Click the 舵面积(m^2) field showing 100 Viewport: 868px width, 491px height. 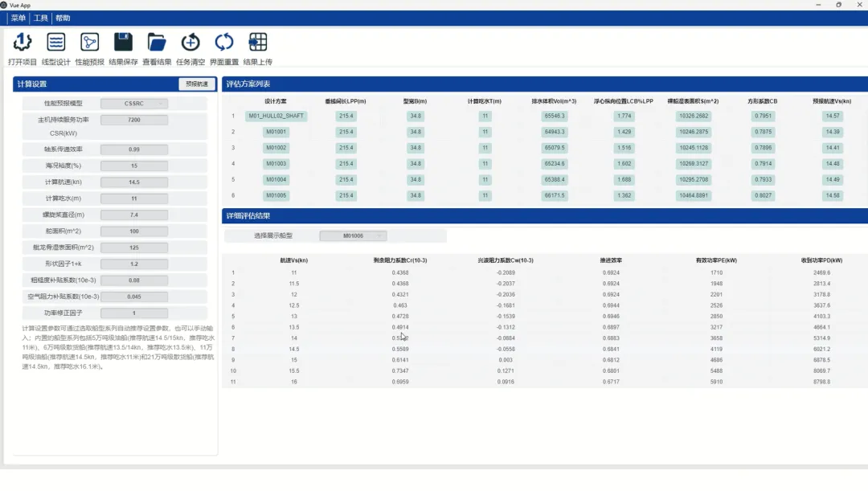(x=134, y=231)
